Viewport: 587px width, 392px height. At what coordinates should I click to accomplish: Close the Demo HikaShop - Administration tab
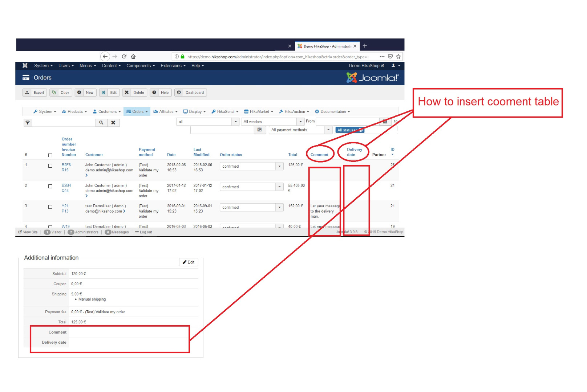point(355,46)
